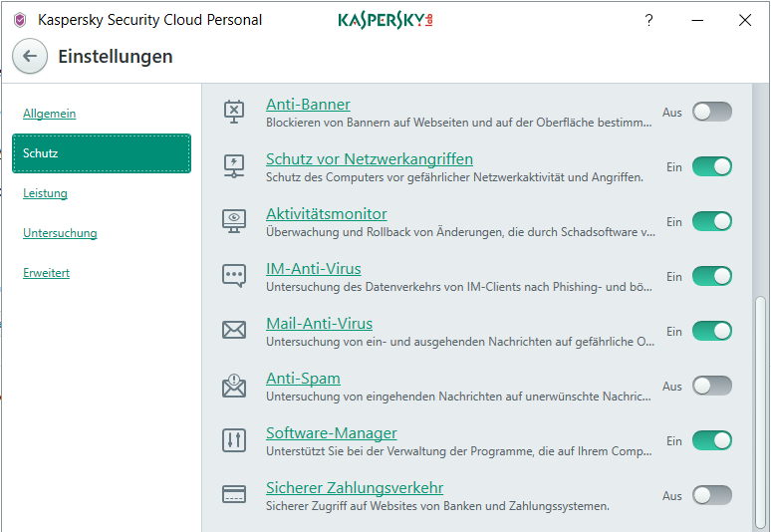771x532 pixels.
Task: Disable the Mail-Anti-Virus toggle
Action: tap(712, 331)
